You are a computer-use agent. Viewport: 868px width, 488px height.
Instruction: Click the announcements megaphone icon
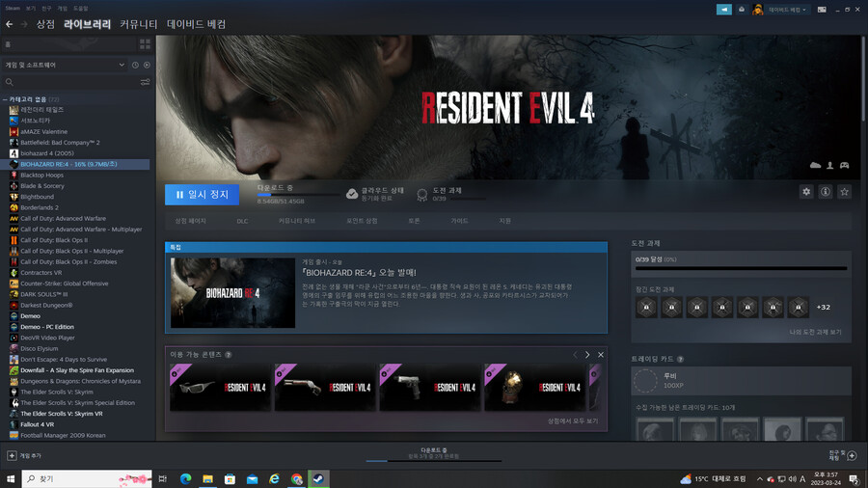click(x=723, y=10)
